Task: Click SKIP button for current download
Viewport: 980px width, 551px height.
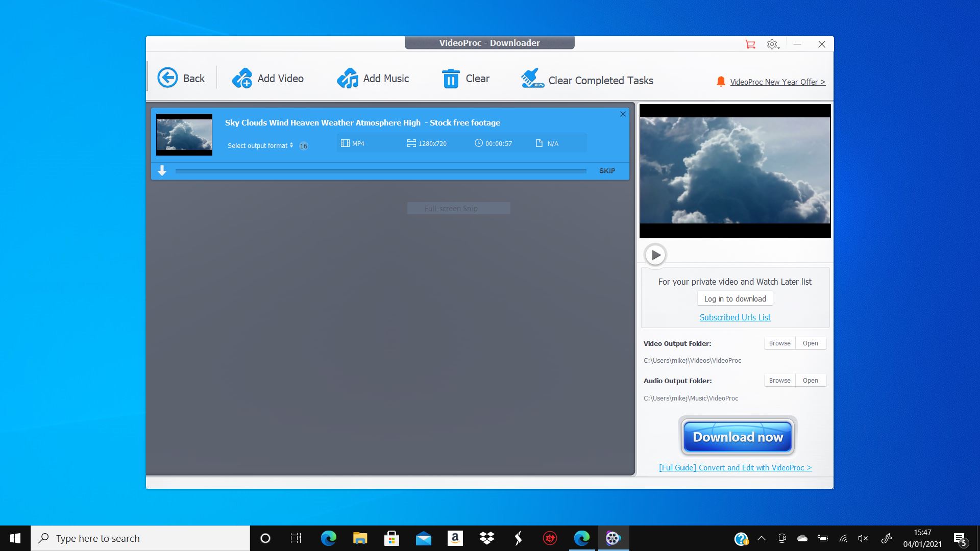Action: point(607,170)
